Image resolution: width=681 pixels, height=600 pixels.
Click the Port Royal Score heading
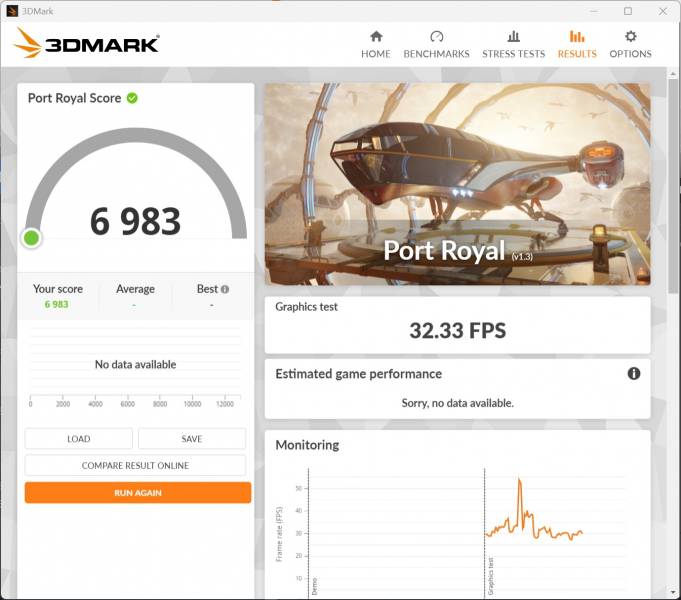click(x=74, y=98)
